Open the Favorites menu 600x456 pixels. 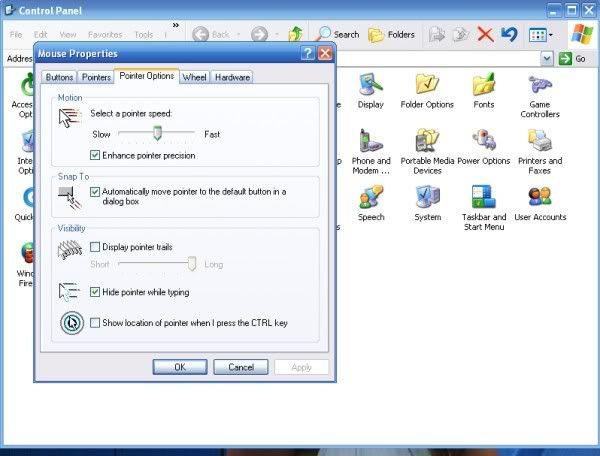click(105, 35)
